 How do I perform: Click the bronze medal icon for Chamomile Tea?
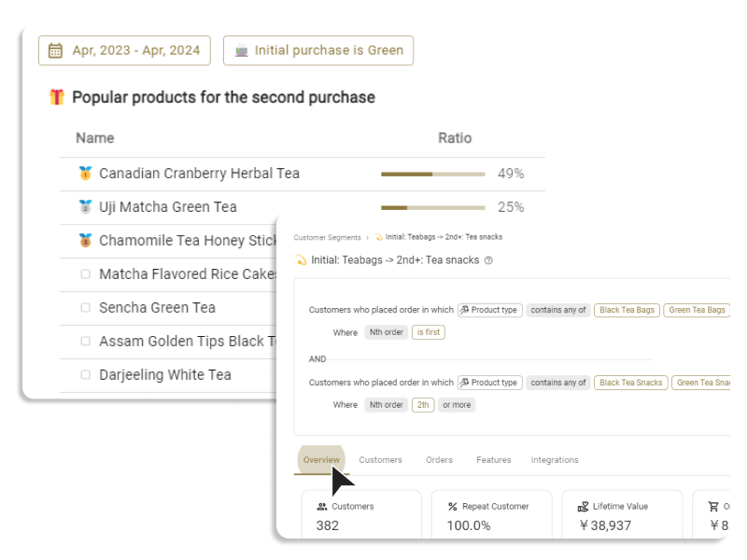pos(86,241)
